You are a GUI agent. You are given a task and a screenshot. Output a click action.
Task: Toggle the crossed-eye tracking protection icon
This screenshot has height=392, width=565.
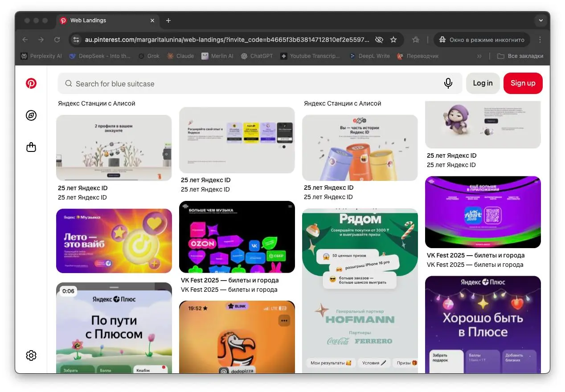click(379, 40)
